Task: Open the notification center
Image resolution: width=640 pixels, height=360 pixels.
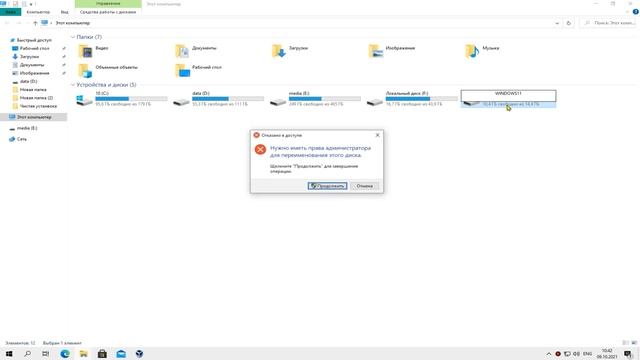Action: pyautogui.click(x=628, y=354)
